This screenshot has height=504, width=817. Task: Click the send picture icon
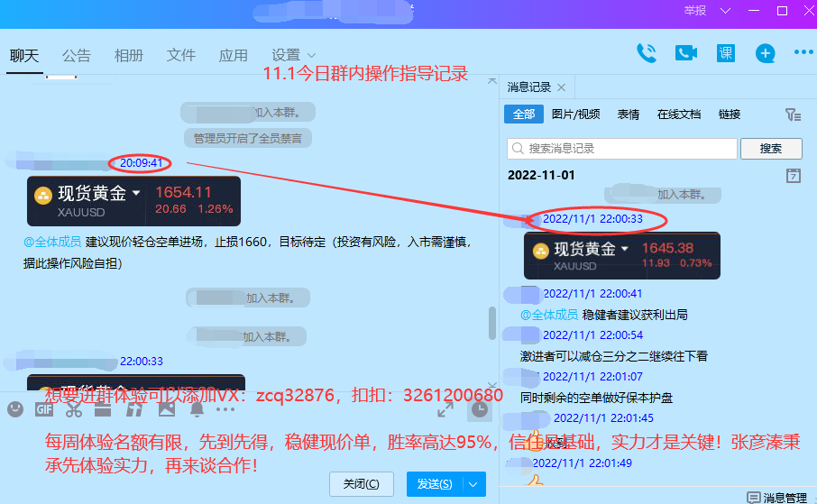coord(167,409)
